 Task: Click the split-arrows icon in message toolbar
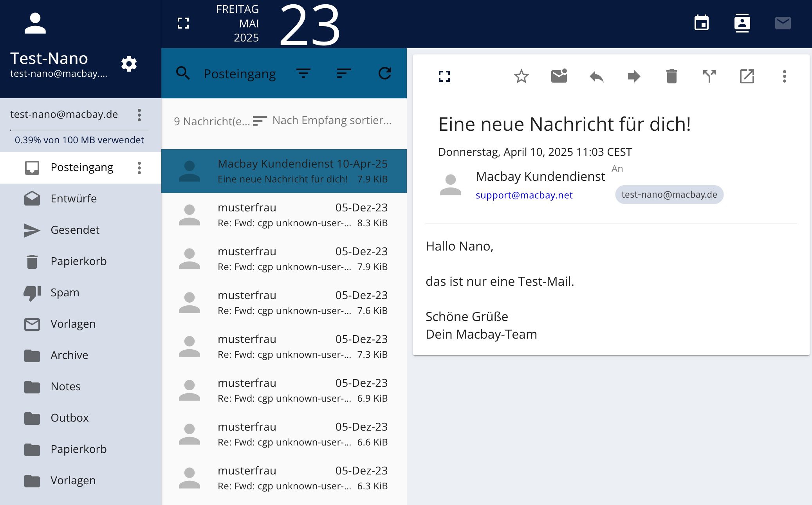[709, 76]
